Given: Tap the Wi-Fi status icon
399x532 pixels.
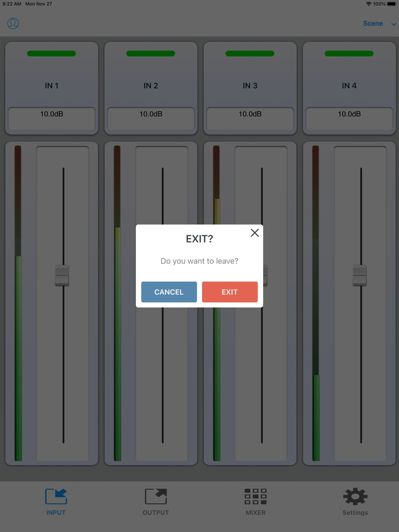Looking at the screenshot, I should [x=368, y=4].
